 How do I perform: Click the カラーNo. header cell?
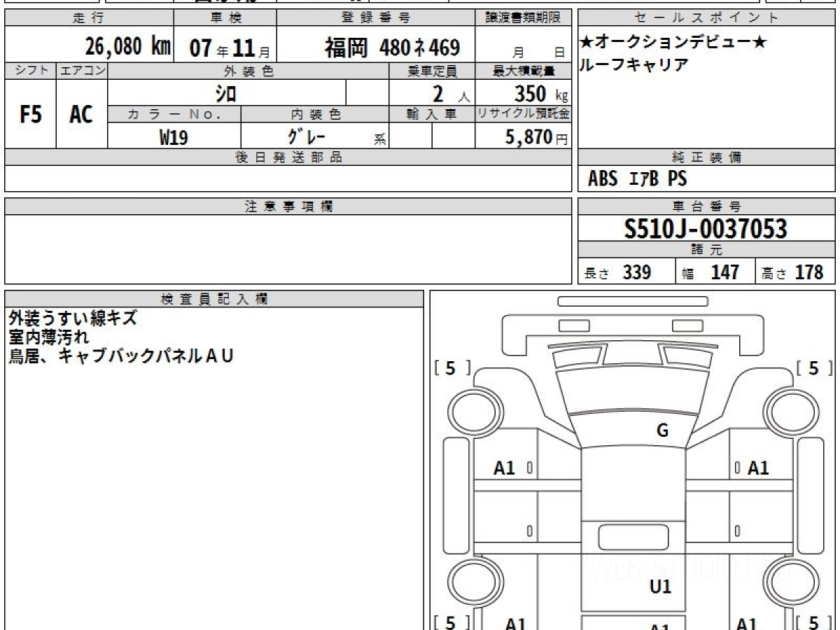[174, 114]
